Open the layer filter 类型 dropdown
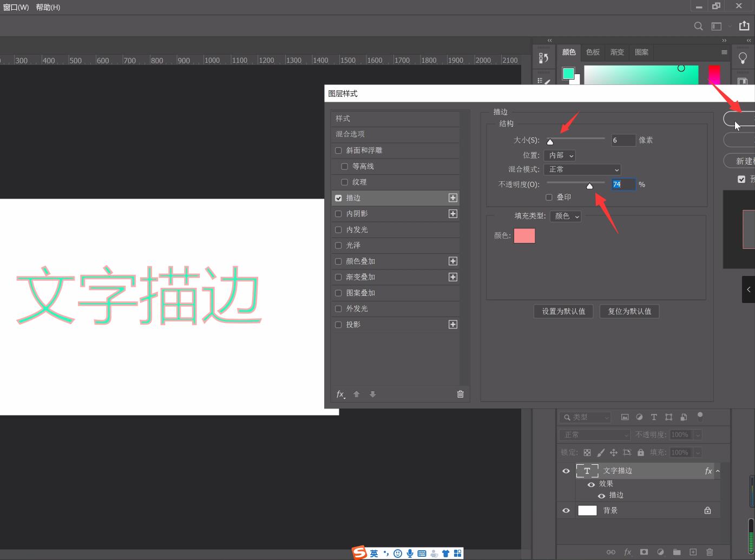This screenshot has height=560, width=755. click(585, 417)
